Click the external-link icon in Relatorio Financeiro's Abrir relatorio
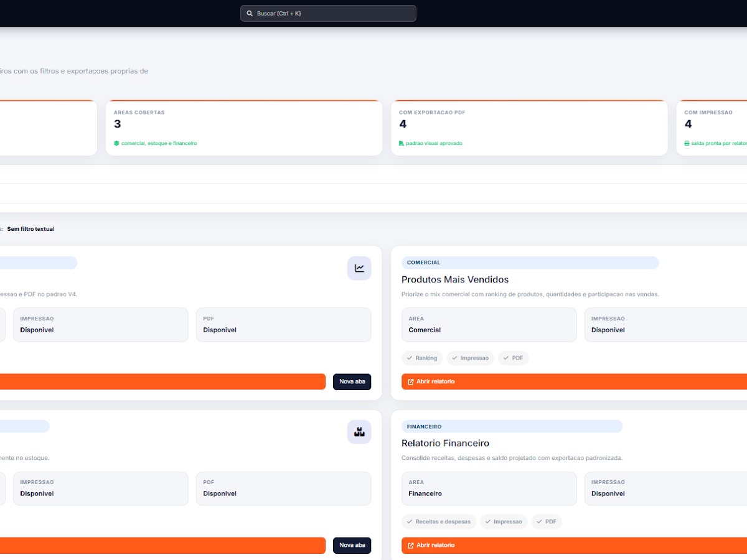Viewport: 747px width, 560px height. pos(411,545)
